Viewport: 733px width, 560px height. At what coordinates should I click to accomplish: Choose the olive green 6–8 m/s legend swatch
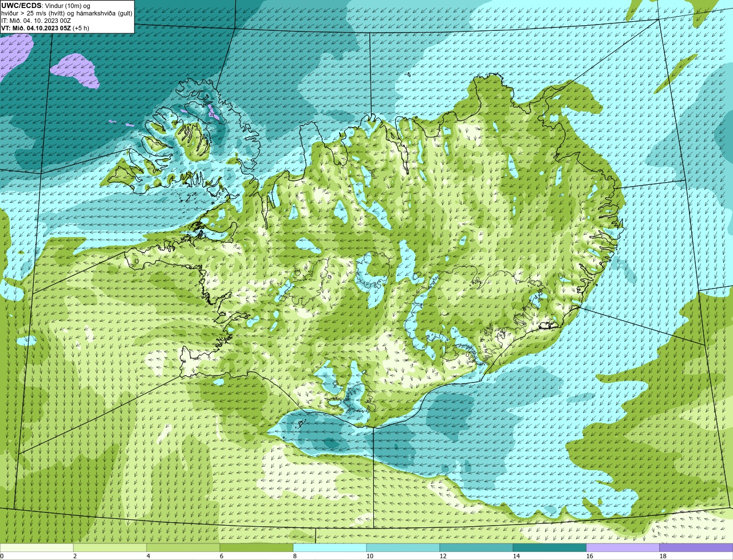257,547
